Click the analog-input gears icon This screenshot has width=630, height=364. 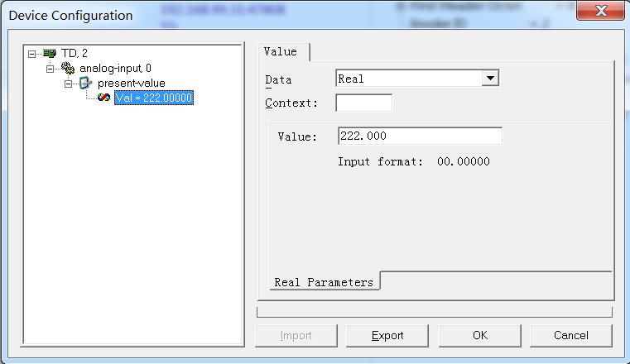coord(68,68)
